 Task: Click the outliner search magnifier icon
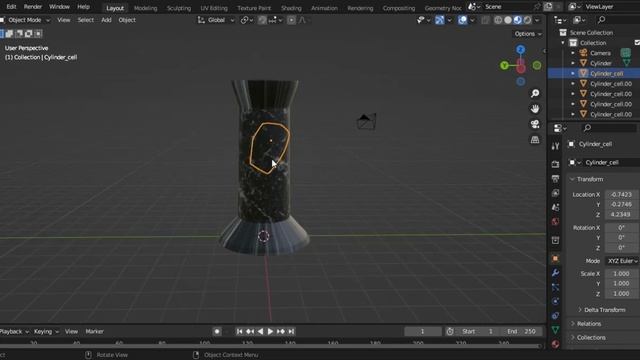[x=601, y=20]
